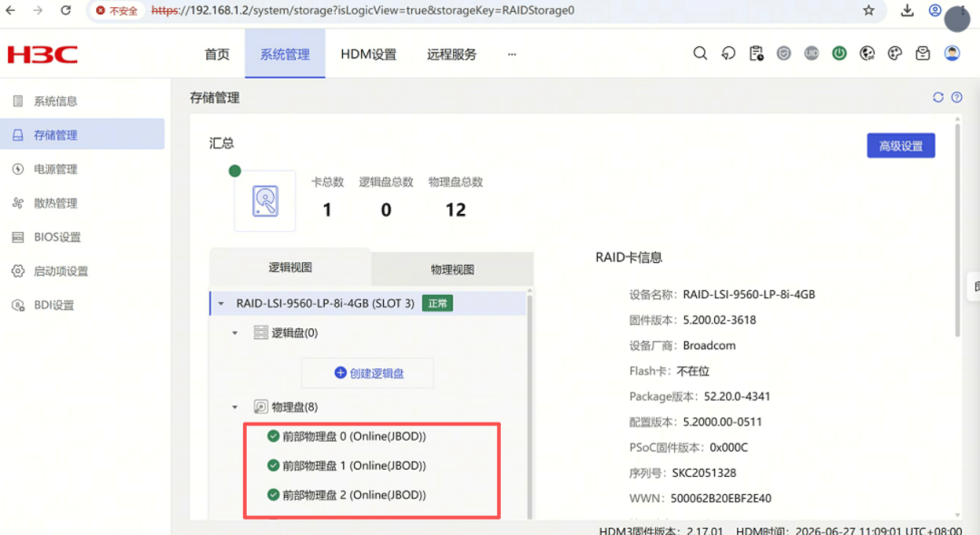Open BDI设置 in the sidebar
This screenshot has height=535, width=980.
(x=83, y=306)
